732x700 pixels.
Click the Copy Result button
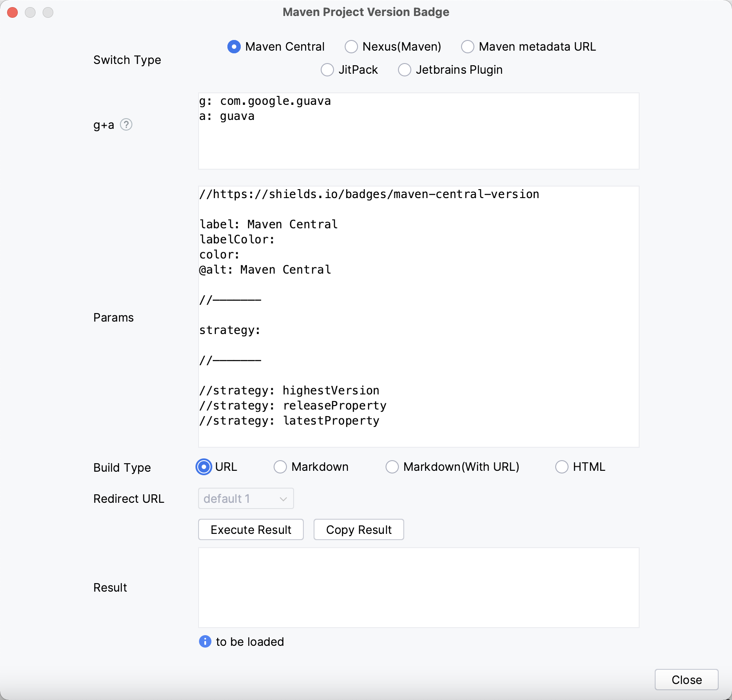pos(358,529)
